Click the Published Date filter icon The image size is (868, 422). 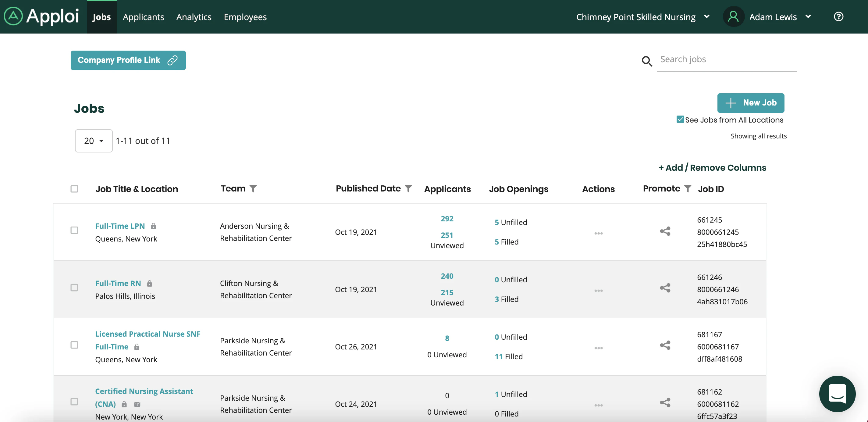click(408, 188)
